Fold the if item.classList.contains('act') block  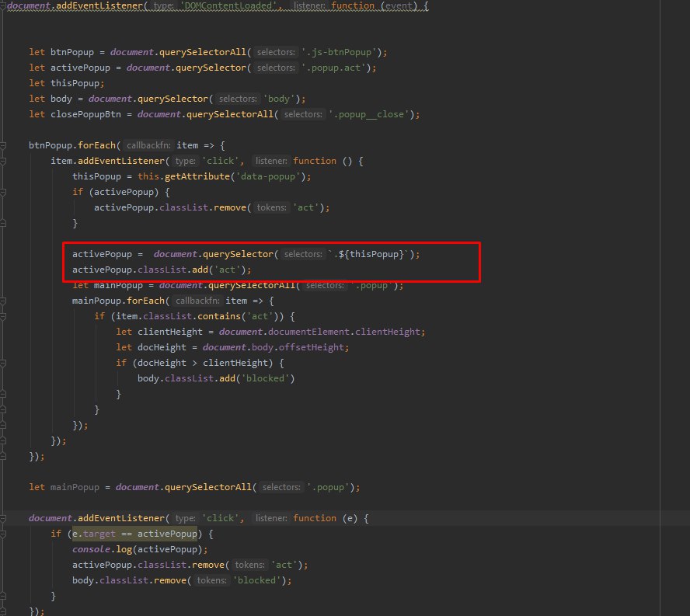point(2,316)
